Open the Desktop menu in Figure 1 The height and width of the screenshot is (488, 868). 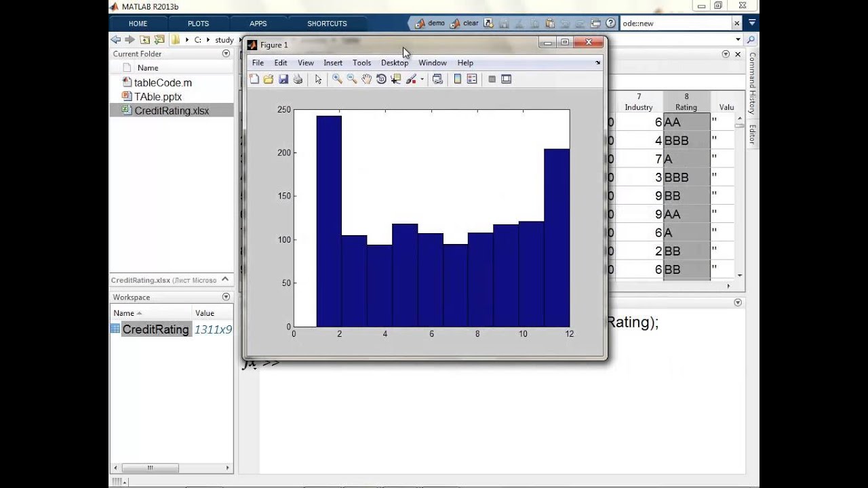coord(395,63)
